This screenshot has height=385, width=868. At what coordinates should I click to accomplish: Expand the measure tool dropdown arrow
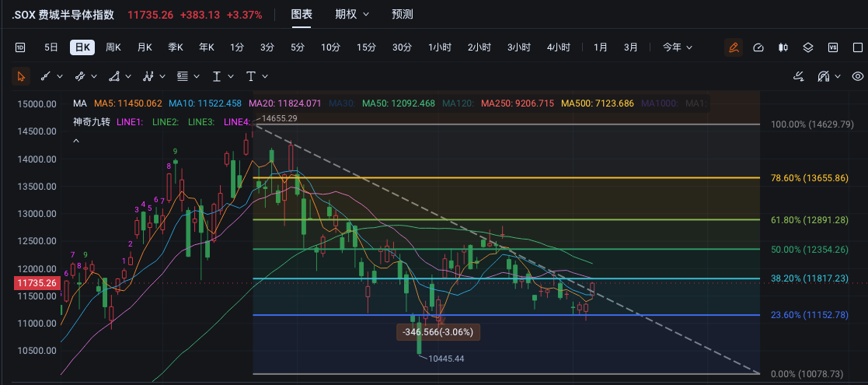231,76
